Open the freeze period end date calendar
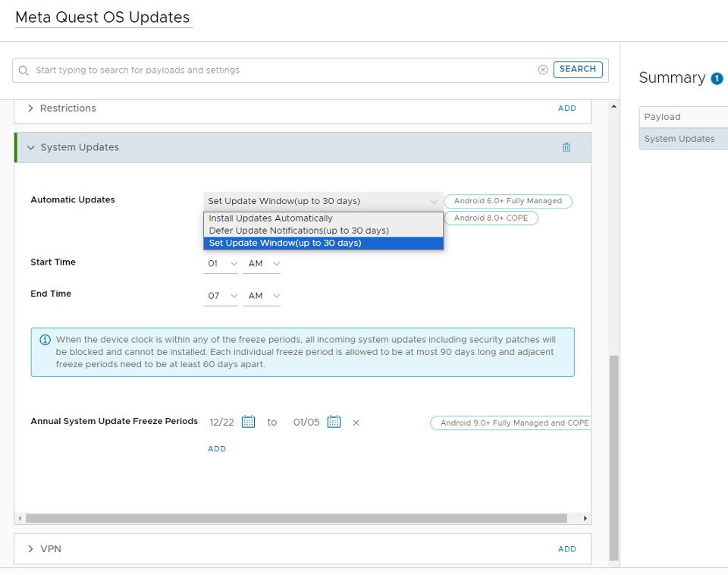The width and height of the screenshot is (728, 575). point(334,422)
